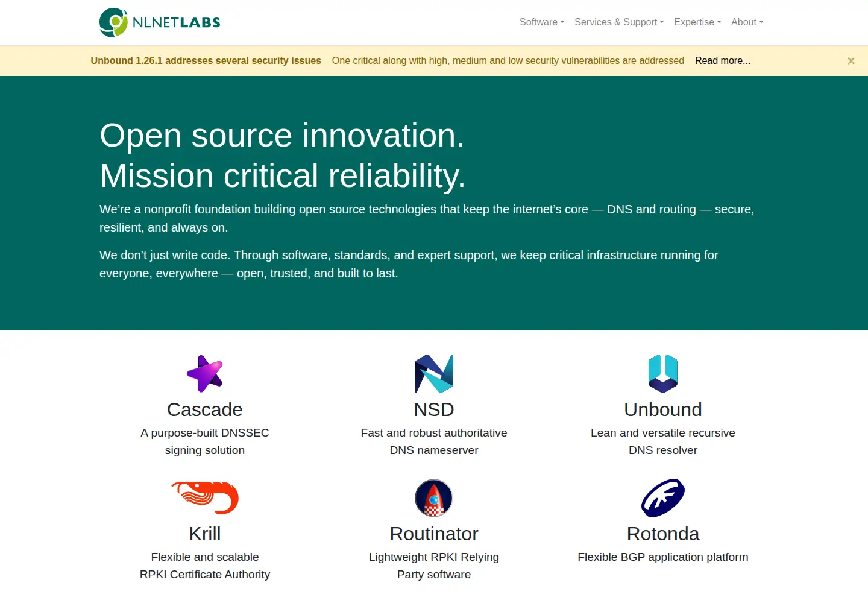
Task: Open the Software dropdown menu
Action: pos(542,22)
